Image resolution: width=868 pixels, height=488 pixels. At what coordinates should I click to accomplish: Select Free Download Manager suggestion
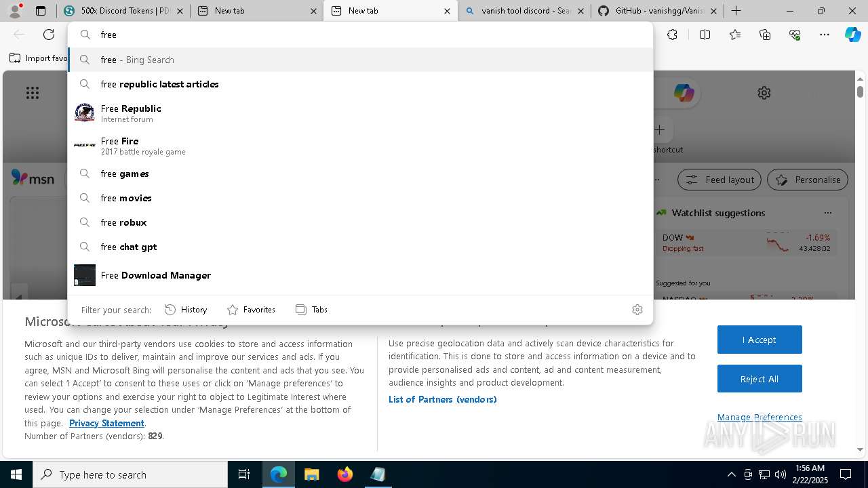coord(360,275)
